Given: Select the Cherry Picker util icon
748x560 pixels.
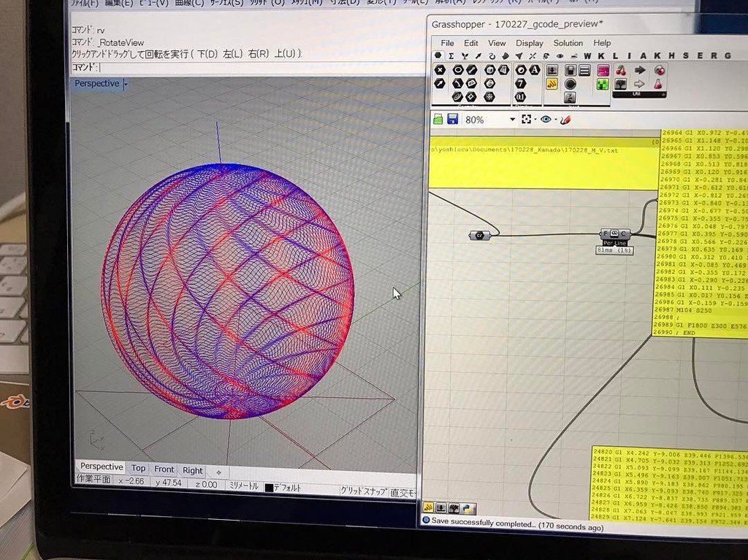Looking at the screenshot, I should click(621, 71).
